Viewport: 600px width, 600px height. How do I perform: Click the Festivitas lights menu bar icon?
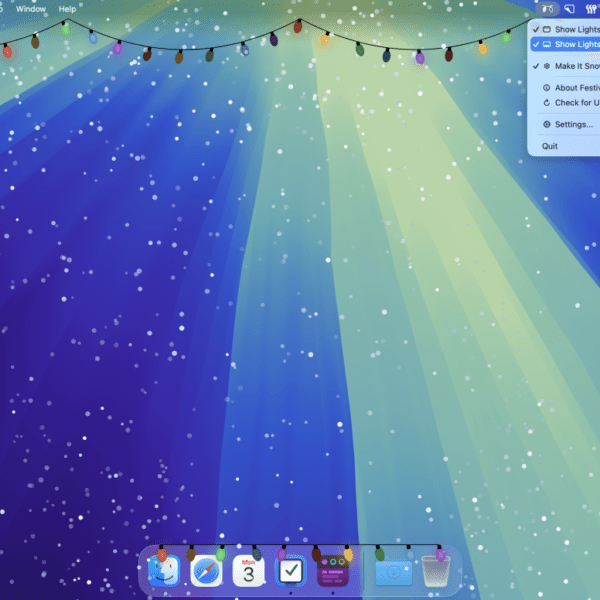[548, 9]
